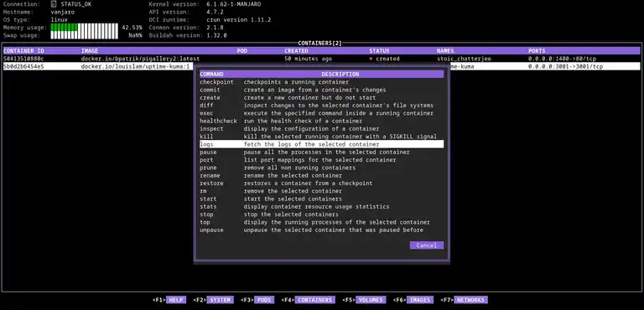
Task: Choose the exec command
Action: 322,113
